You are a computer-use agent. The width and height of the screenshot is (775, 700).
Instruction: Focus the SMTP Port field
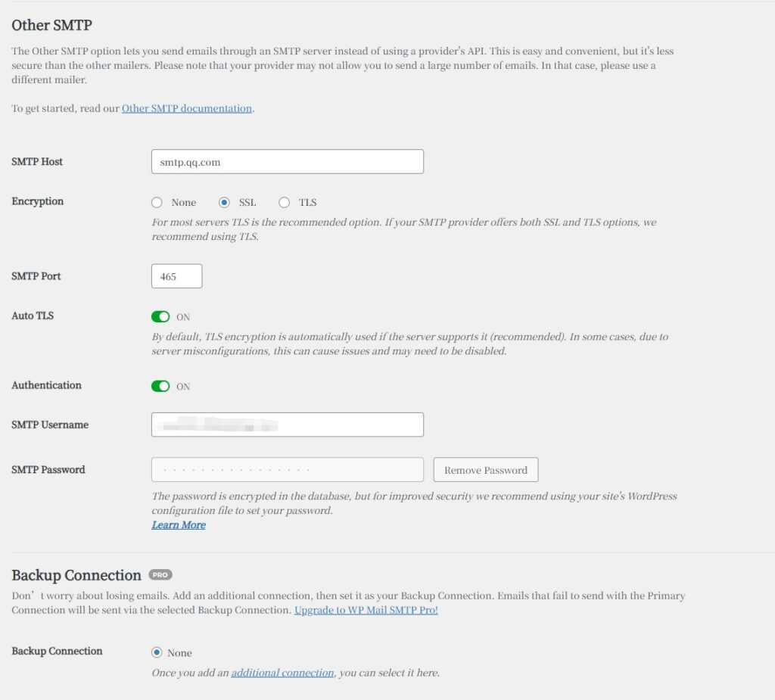click(176, 276)
